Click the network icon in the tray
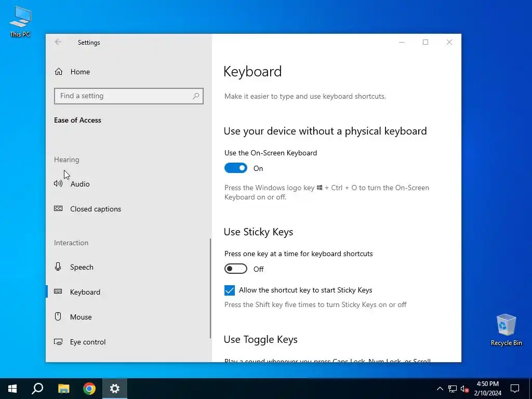 coord(453,389)
